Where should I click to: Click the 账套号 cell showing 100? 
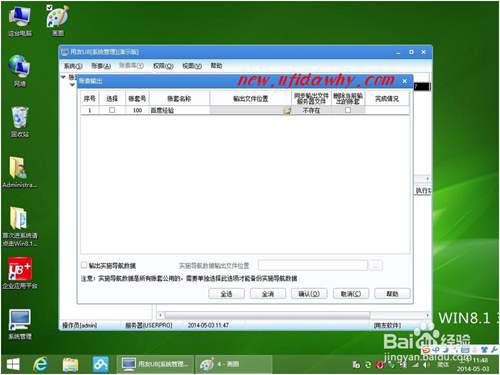pos(137,110)
